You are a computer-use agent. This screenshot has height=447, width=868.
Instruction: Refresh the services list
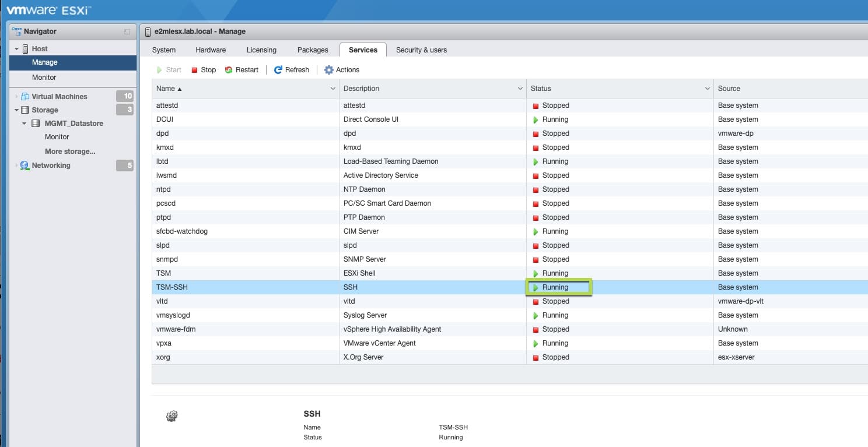coord(292,70)
